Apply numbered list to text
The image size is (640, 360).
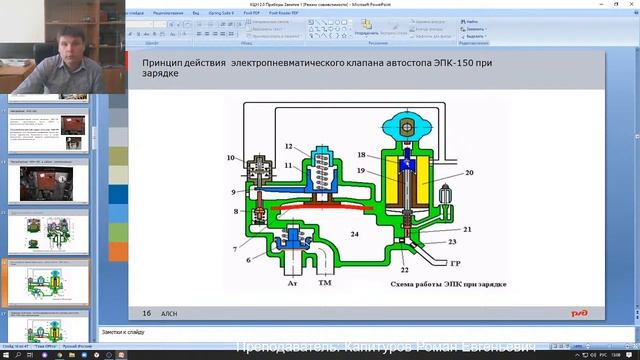(210, 24)
